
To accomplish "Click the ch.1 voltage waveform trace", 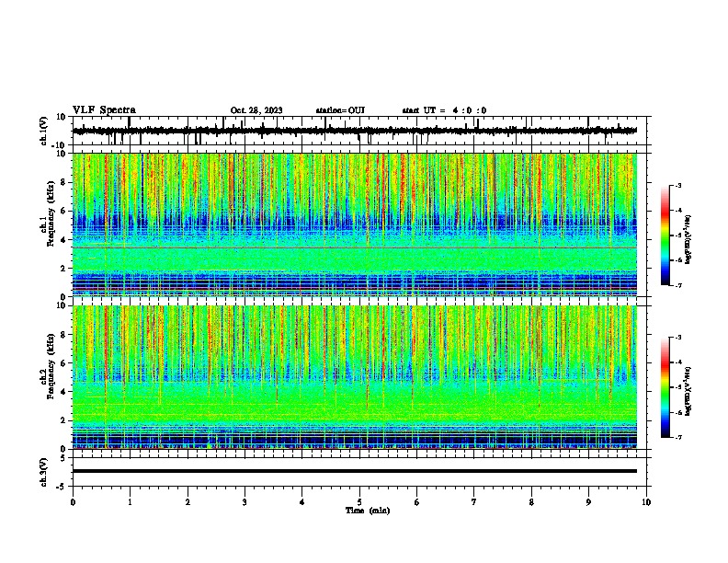I will point(355,131).
